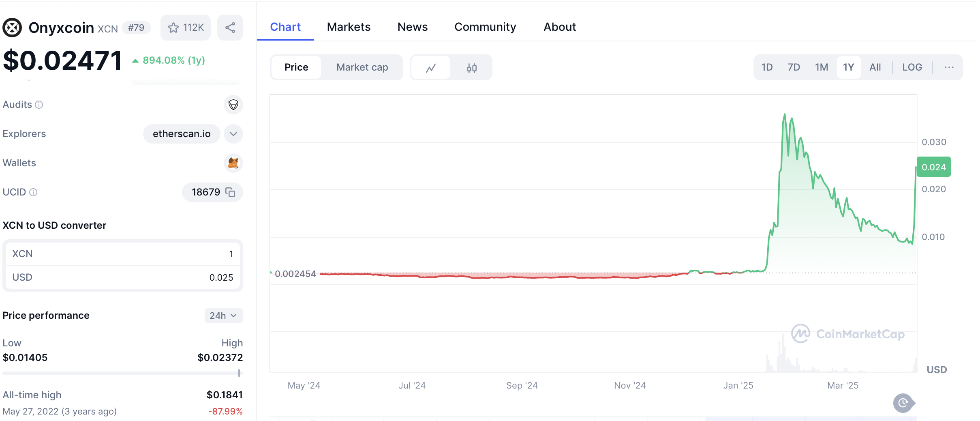Set chart range to 1M
This screenshot has width=980, height=421.
(822, 67)
